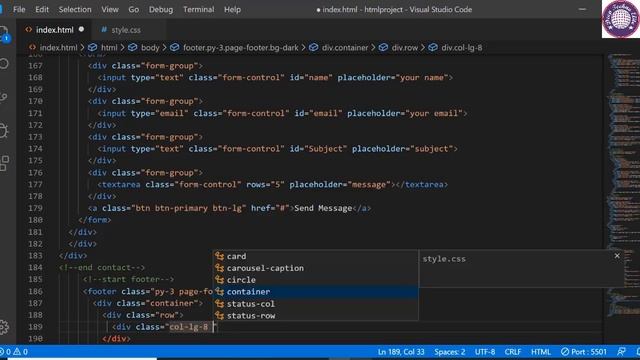Switch to the index.html tab

pyautogui.click(x=54, y=30)
